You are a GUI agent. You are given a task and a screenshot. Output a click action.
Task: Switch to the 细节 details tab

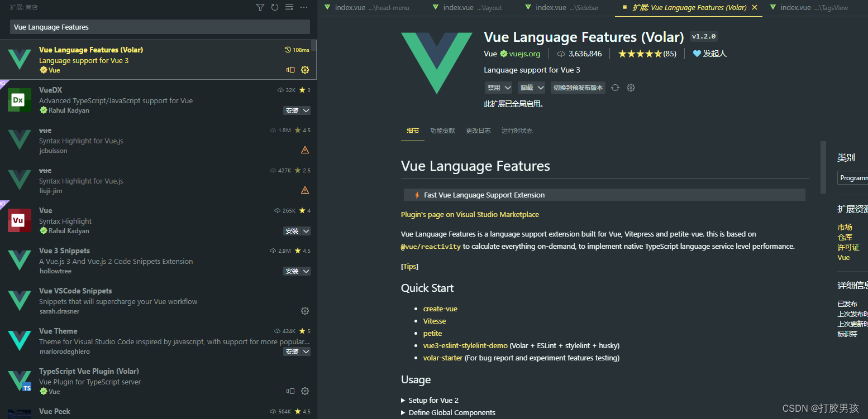click(x=413, y=131)
